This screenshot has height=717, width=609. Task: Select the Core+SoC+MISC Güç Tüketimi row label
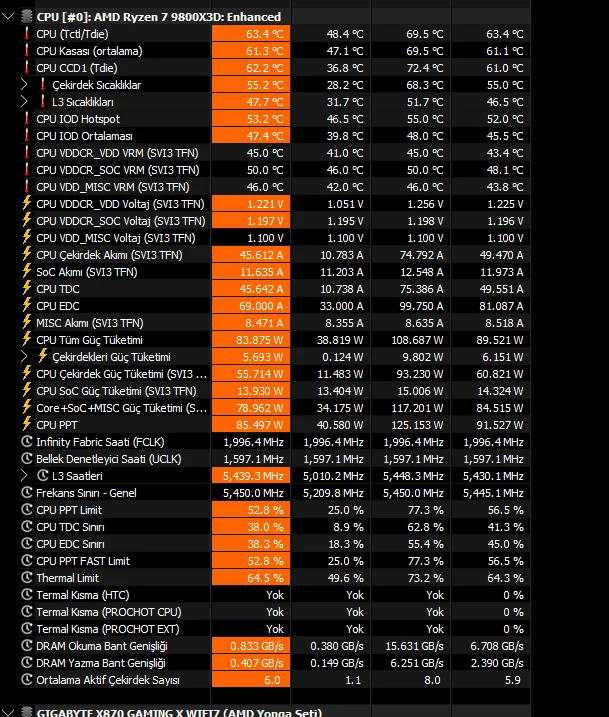point(122,408)
